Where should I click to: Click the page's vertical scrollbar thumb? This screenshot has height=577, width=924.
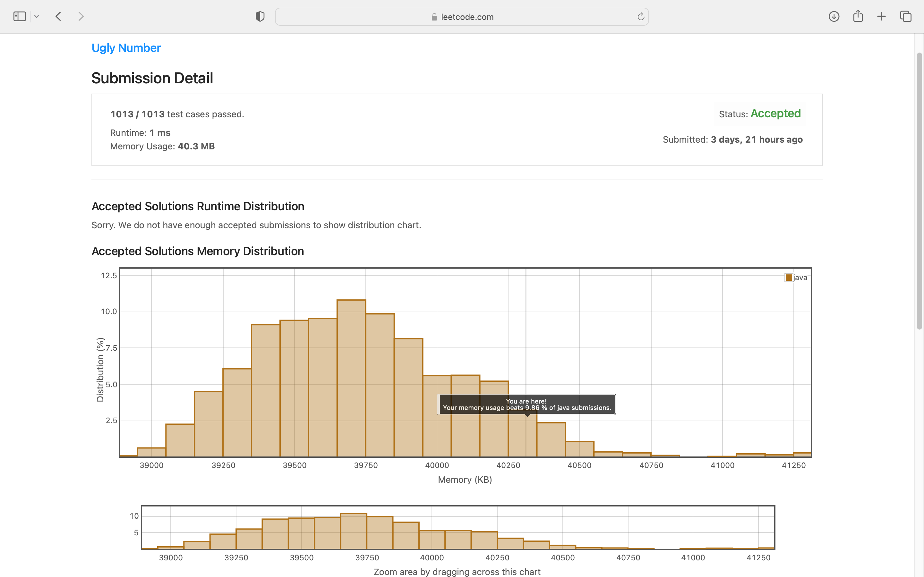[x=919, y=191]
